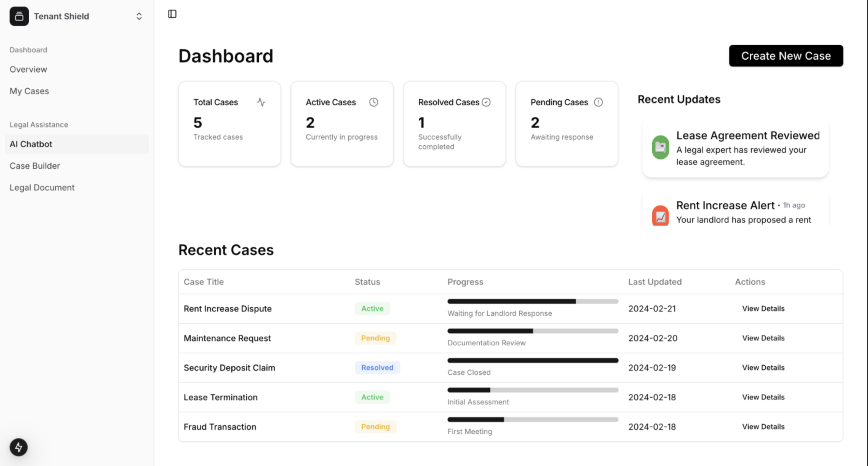The height and width of the screenshot is (466, 868).
Task: Click the Total Cases activity pulse icon
Action: coord(261,102)
